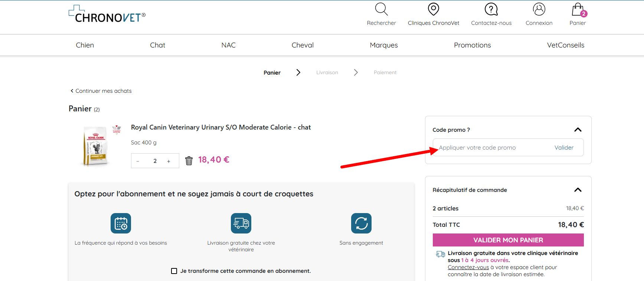Click the free delivery truck icon

241,223
